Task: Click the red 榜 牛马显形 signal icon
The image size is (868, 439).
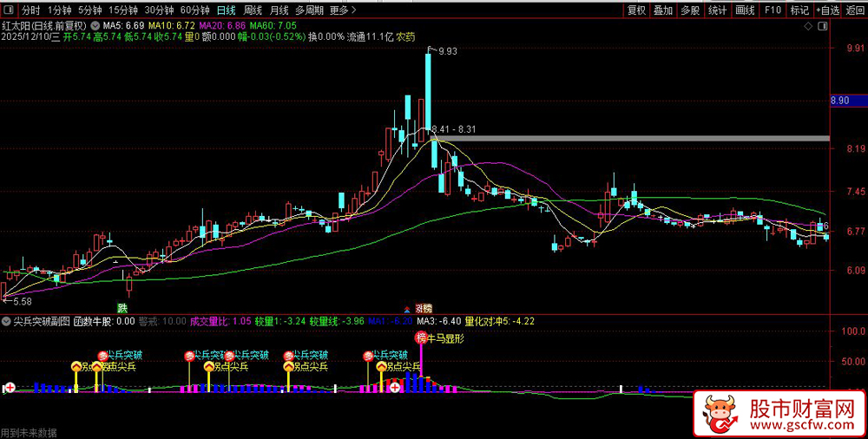Action: [421, 337]
